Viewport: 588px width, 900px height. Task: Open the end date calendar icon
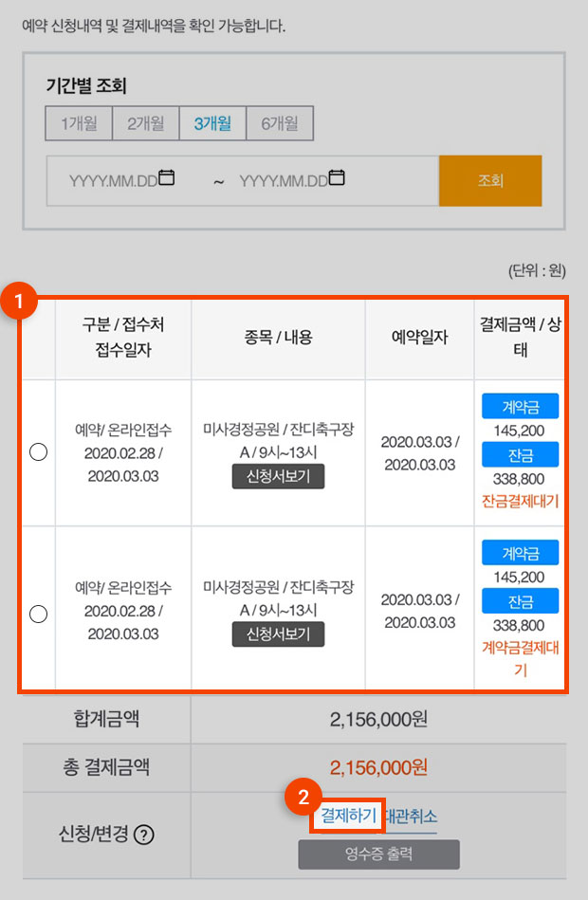pyautogui.click(x=337, y=177)
